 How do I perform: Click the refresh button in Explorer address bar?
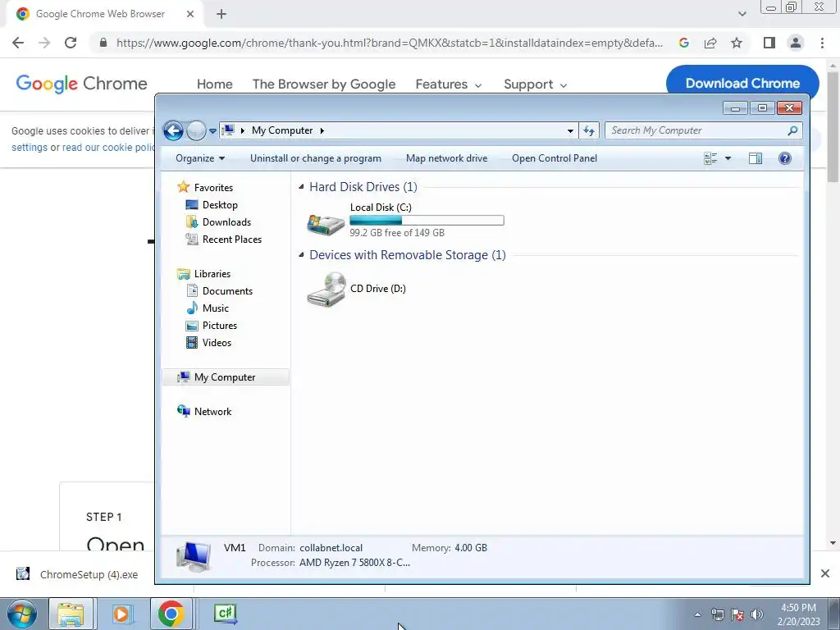[x=589, y=130]
